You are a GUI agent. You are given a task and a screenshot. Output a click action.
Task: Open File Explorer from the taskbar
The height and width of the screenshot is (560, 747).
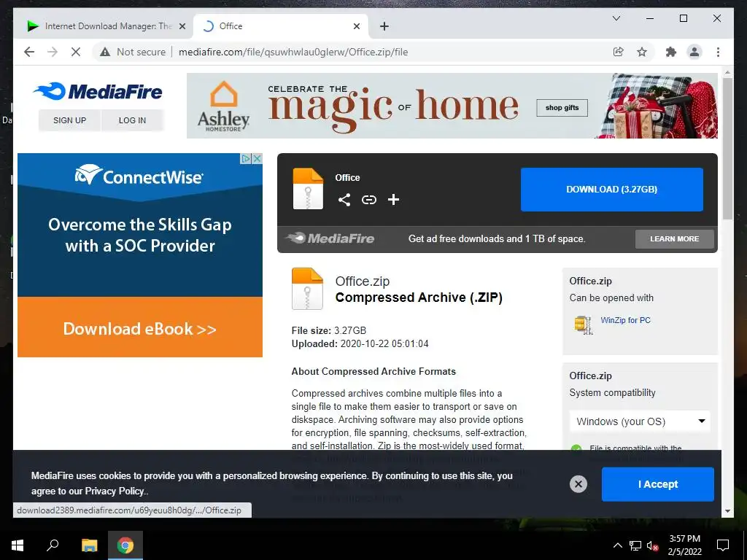tap(89, 545)
